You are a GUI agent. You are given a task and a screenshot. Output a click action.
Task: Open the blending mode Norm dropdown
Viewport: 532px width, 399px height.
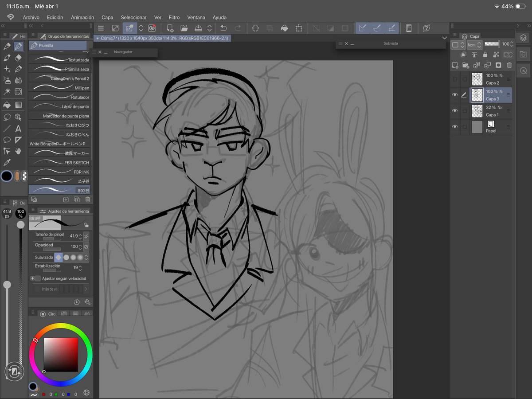point(473,44)
